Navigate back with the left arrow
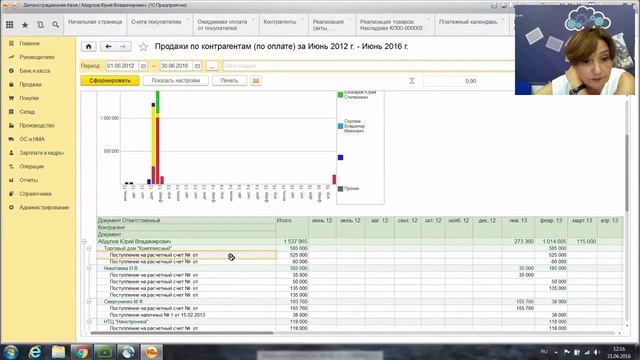The image size is (640, 360). [108, 47]
